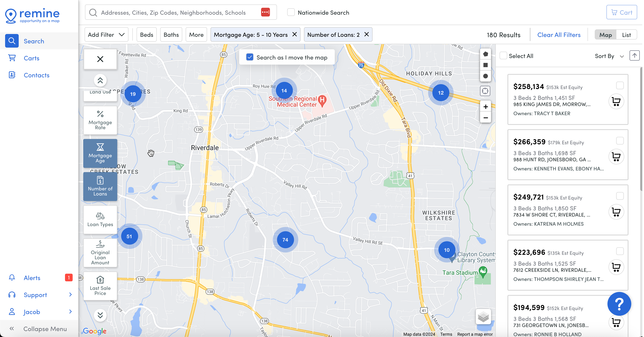Open the map layers button
This screenshot has width=644, height=337.
483,317
